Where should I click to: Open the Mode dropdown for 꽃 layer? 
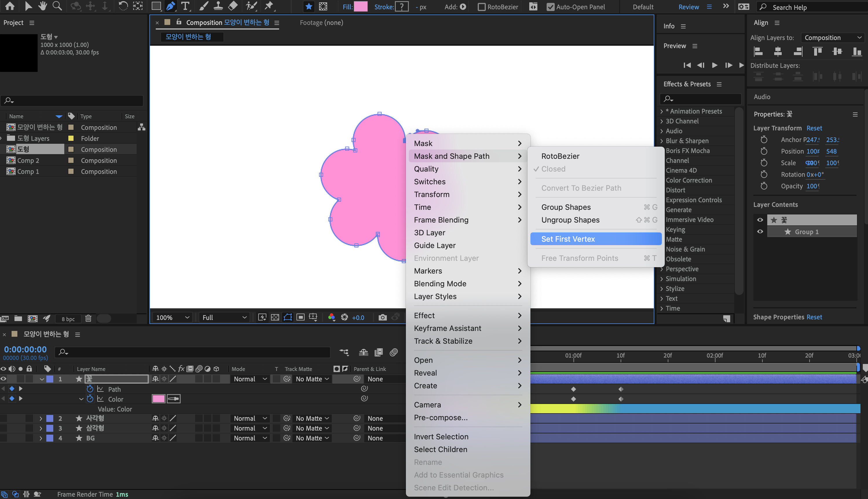[250, 379]
